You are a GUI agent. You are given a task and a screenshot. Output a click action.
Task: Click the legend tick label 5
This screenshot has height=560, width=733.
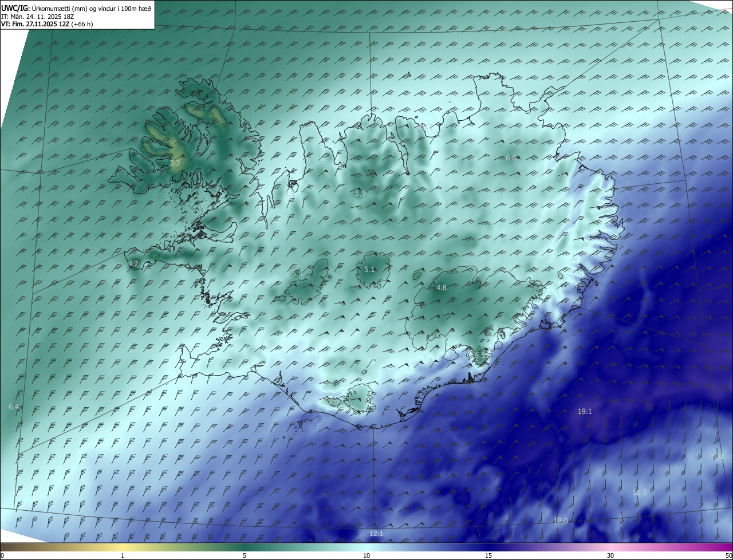tap(245, 555)
